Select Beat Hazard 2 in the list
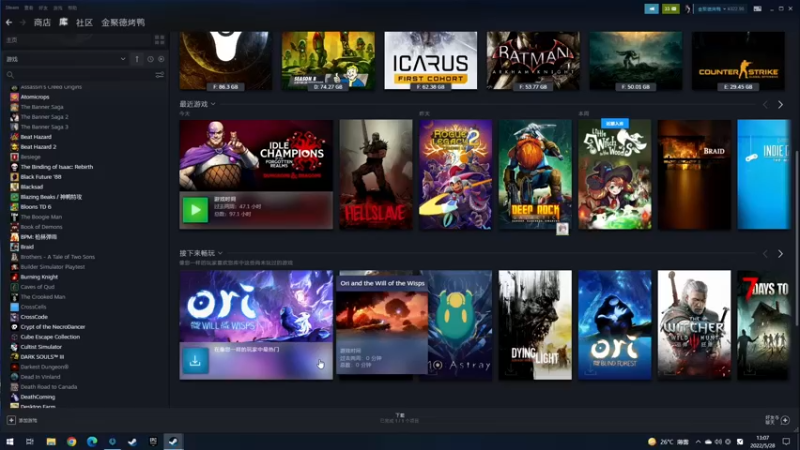Screen dimensions: 800x450 pyautogui.click(x=38, y=147)
